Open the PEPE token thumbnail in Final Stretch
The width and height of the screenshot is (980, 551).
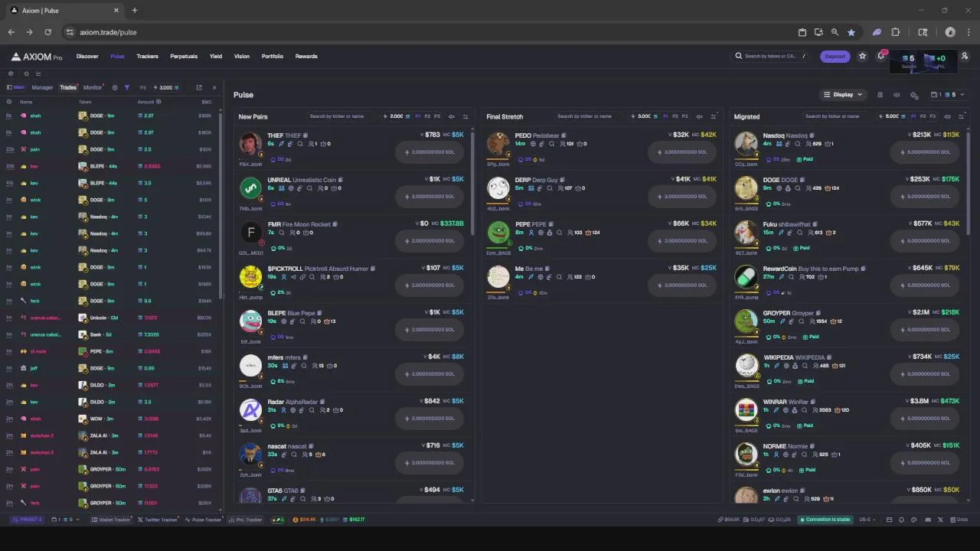pyautogui.click(x=498, y=233)
